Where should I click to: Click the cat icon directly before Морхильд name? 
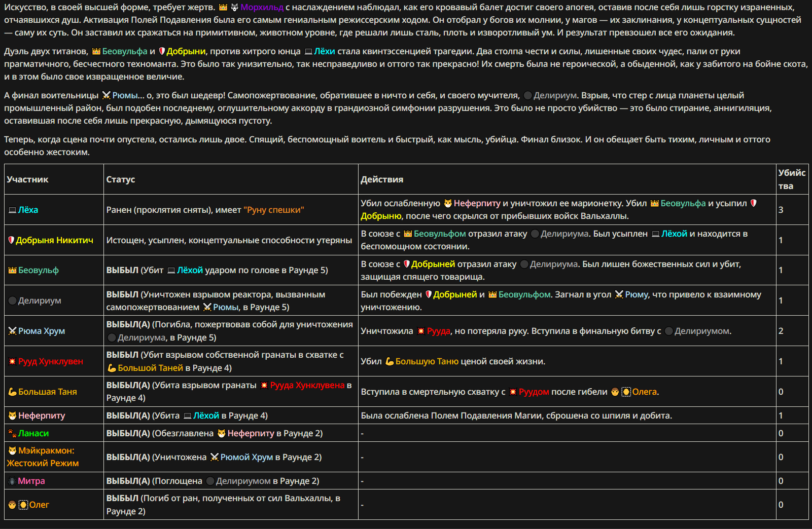tap(234, 7)
